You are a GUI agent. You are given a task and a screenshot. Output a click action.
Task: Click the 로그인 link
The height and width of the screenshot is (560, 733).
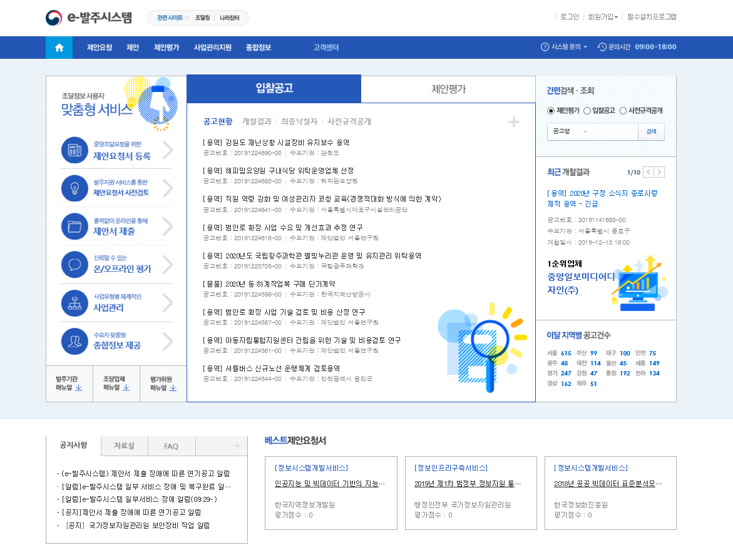point(569,17)
